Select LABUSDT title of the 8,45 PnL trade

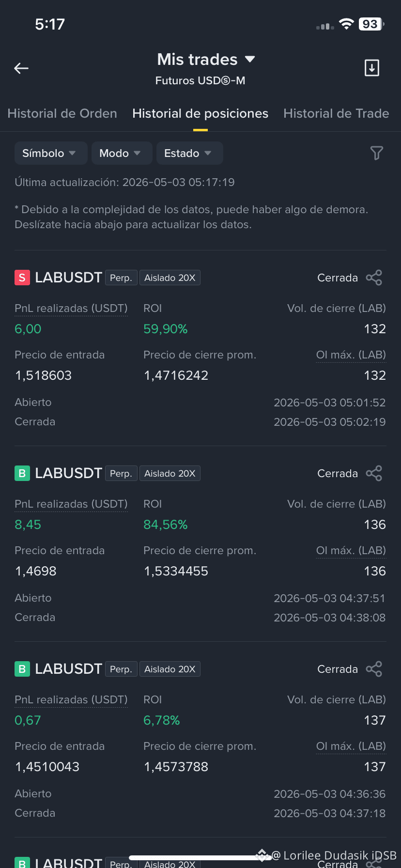click(x=68, y=473)
